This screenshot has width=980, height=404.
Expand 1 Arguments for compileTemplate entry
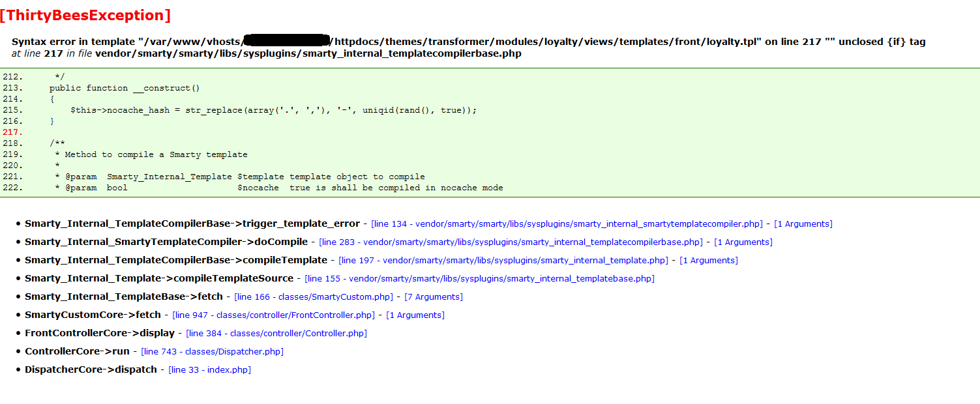pos(708,261)
